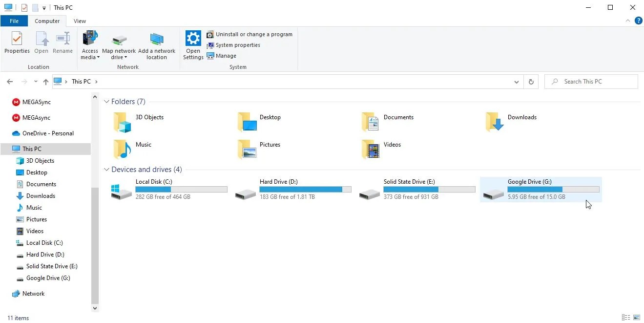644x323 pixels.
Task: Open the address bar dropdown arrow
Action: point(517,82)
